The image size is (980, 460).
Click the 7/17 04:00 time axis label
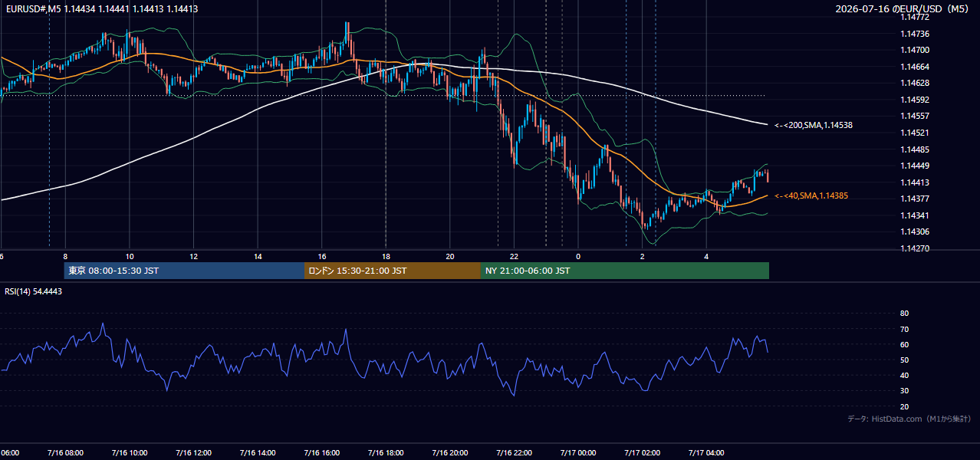click(x=706, y=452)
